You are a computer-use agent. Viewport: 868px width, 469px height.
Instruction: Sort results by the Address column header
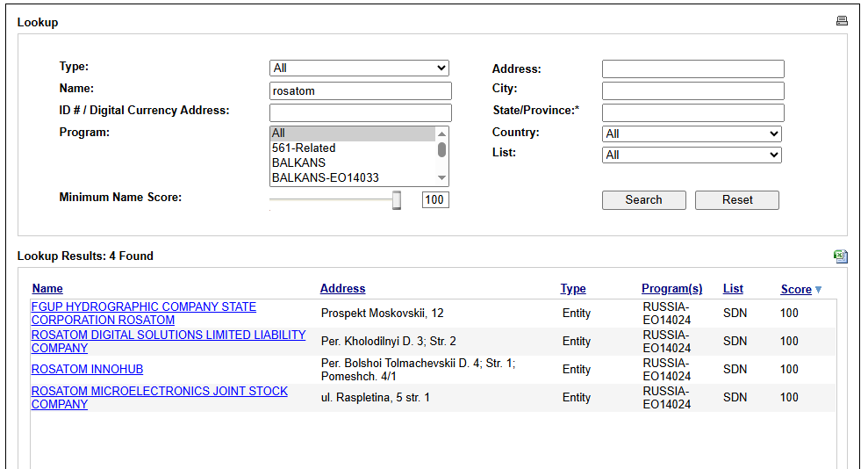(342, 288)
